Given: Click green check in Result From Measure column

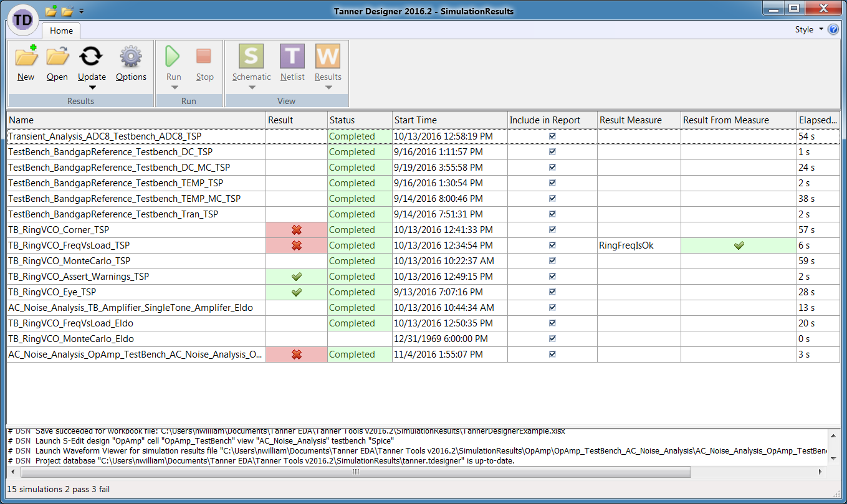Looking at the screenshot, I should pos(739,245).
